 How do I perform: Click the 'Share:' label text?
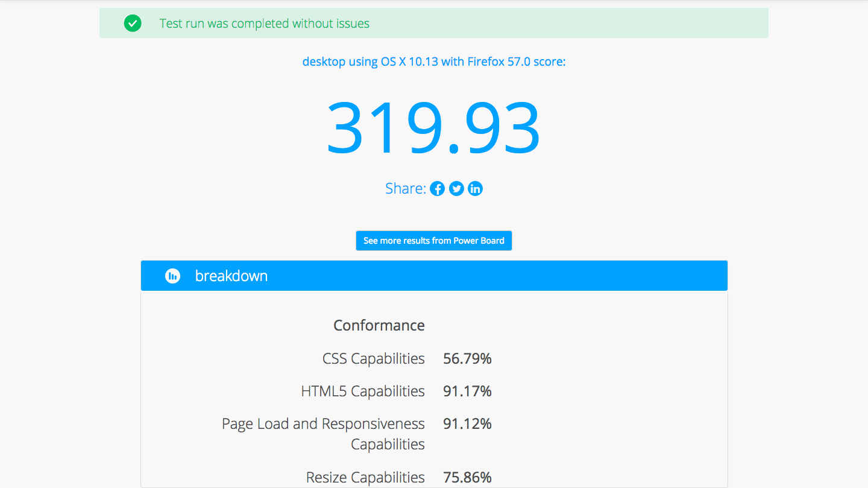tap(405, 189)
